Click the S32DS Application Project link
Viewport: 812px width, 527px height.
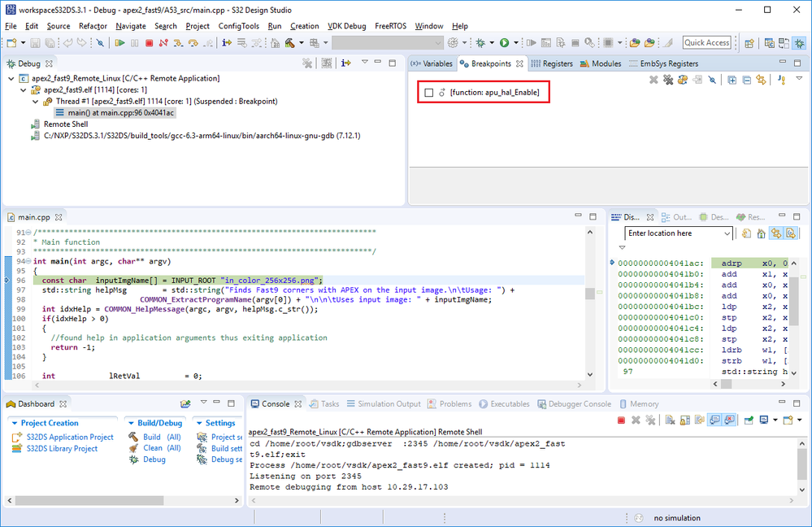[x=70, y=438]
